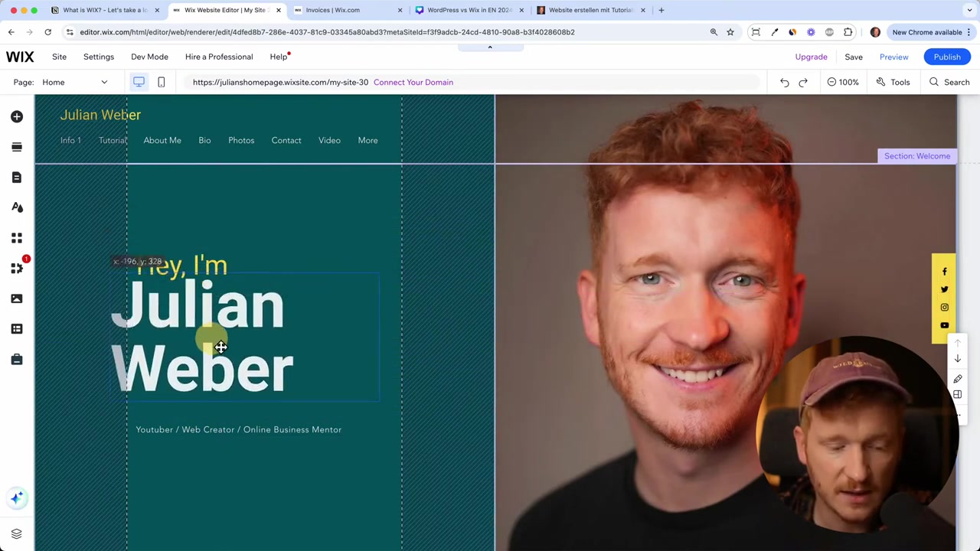Click the Instagram icon in social bar
Screen dimensions: 980x551
(x=944, y=308)
